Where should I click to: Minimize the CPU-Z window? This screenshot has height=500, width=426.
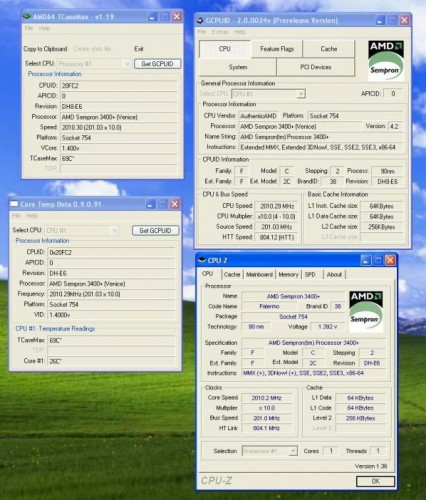tap(366, 260)
